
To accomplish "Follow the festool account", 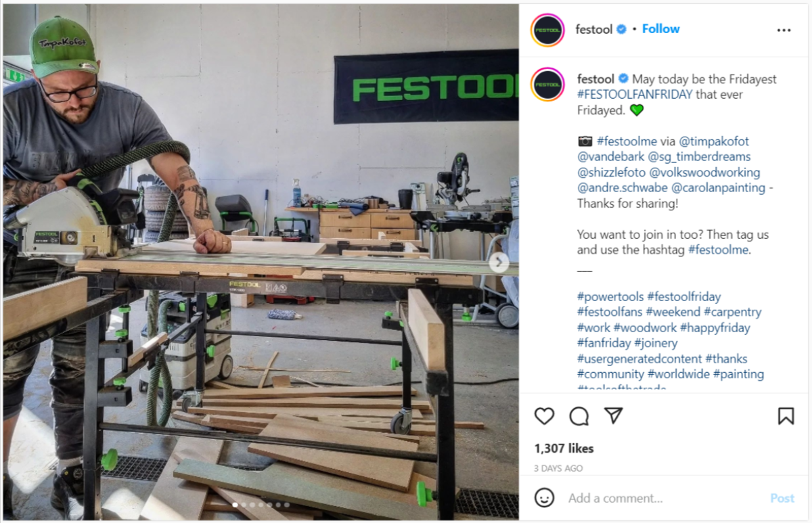I will pos(661,29).
